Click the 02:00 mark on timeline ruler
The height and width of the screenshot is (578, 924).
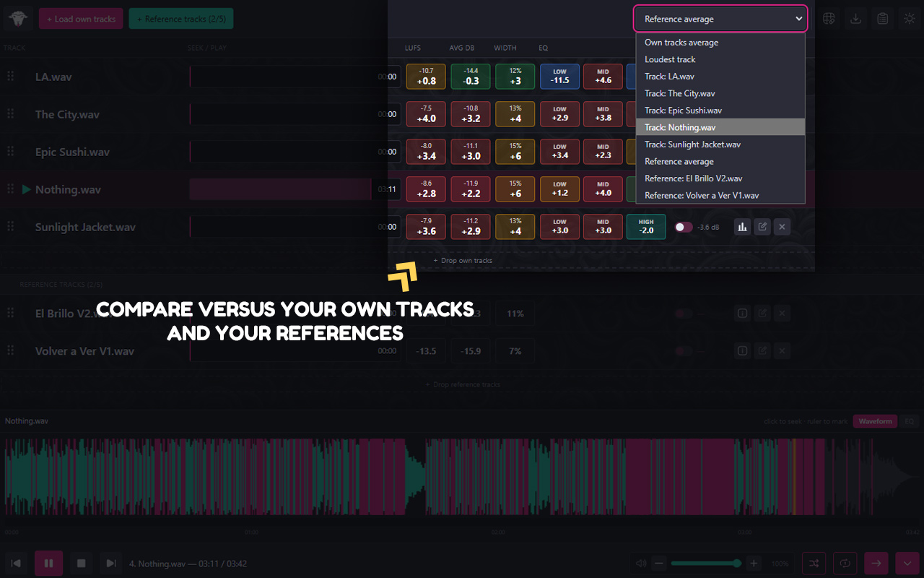click(x=498, y=532)
